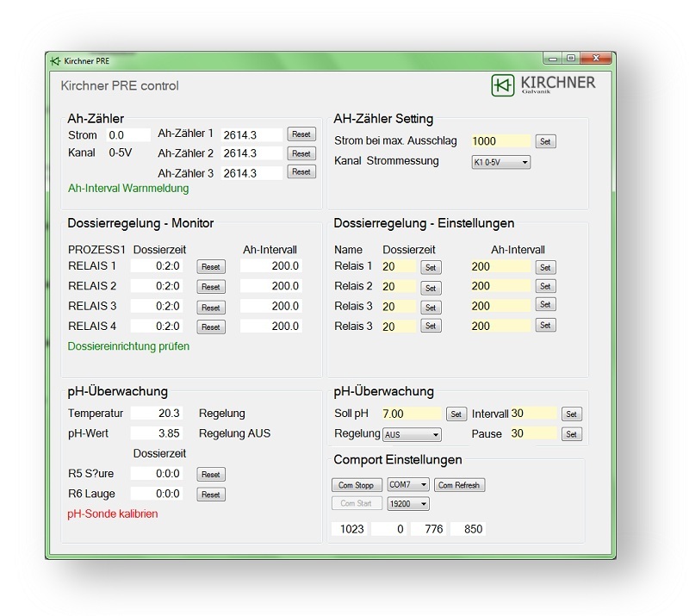
Task: Set Relais 2 Ah-Intervall value
Action: [545, 286]
